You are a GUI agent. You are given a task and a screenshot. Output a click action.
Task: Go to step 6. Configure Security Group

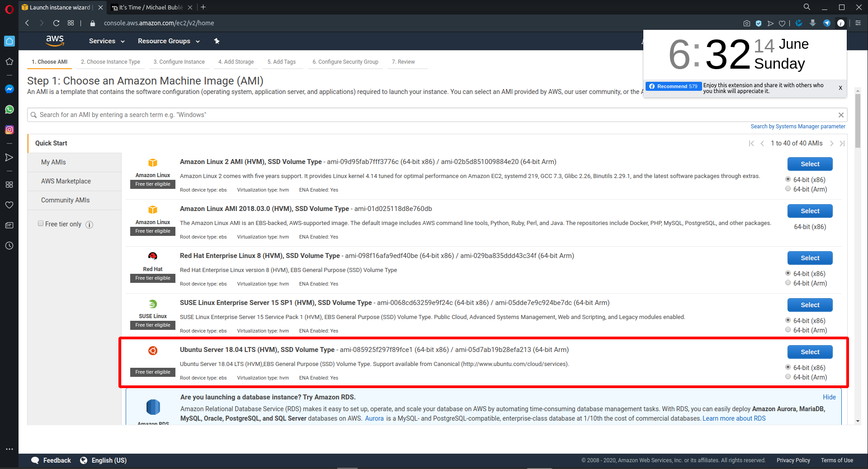coord(345,62)
